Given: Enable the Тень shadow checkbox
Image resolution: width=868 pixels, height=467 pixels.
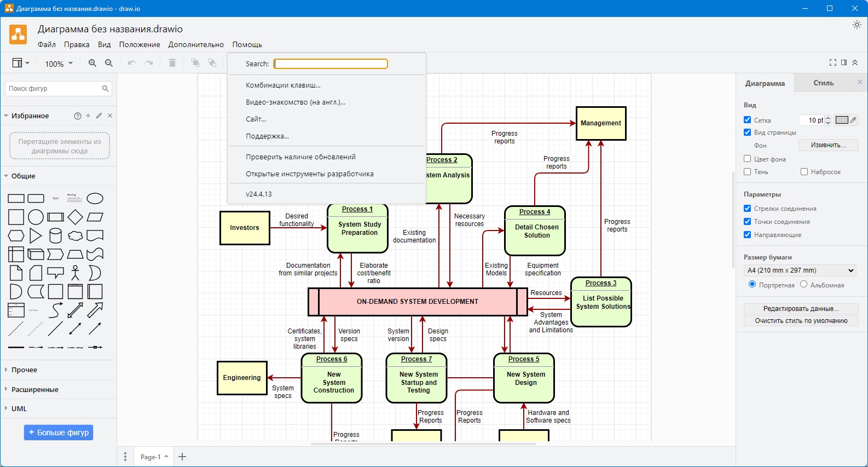Looking at the screenshot, I should coord(747,172).
